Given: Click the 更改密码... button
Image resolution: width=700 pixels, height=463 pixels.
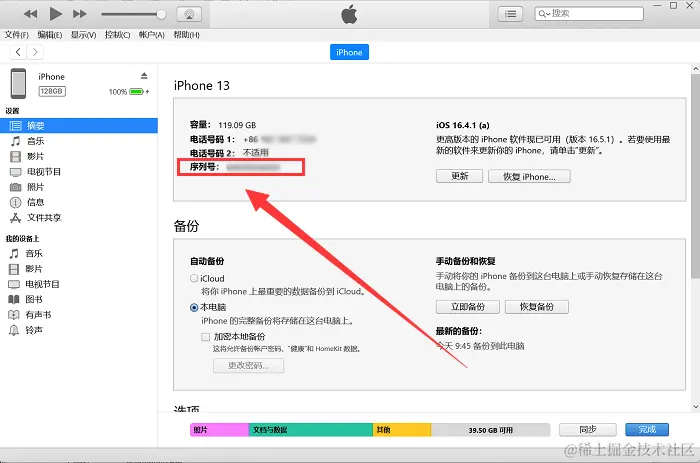Looking at the screenshot, I should coord(248,366).
